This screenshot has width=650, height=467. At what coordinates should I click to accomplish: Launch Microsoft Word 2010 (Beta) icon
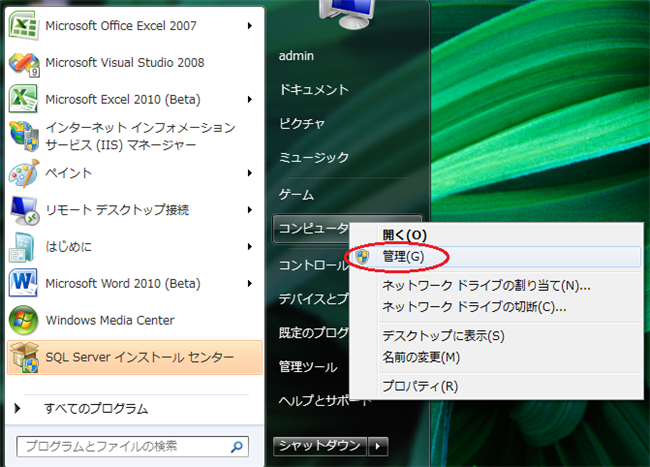[x=23, y=283]
